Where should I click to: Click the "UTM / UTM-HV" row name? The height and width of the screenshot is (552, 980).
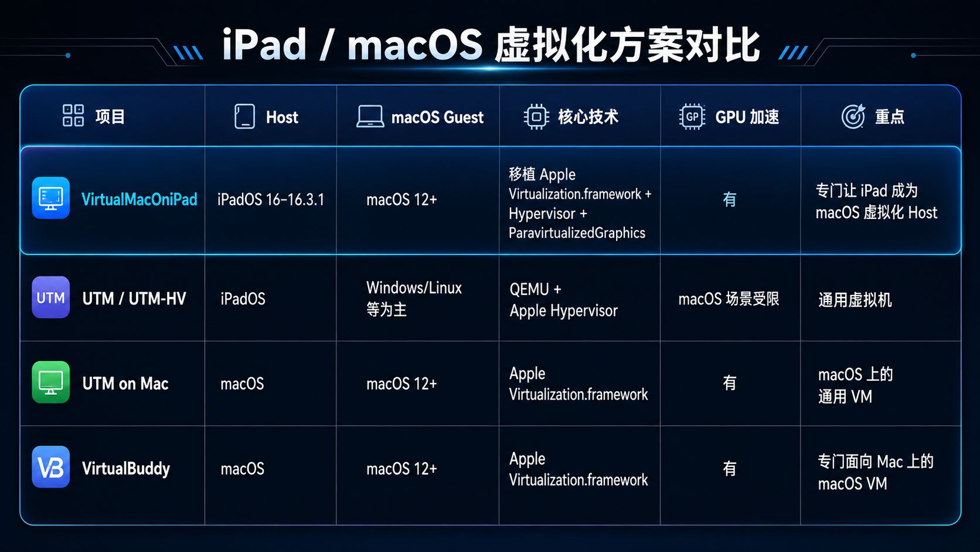point(134,299)
